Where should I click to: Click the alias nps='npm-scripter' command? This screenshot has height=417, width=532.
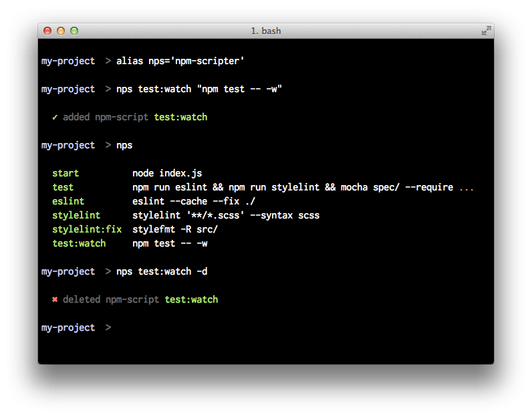point(180,61)
